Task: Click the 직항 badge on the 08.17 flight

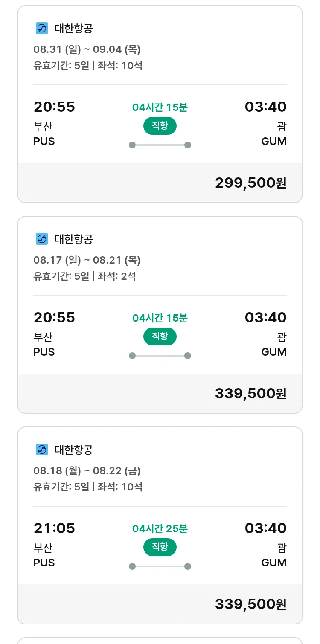Action: pyautogui.click(x=160, y=337)
